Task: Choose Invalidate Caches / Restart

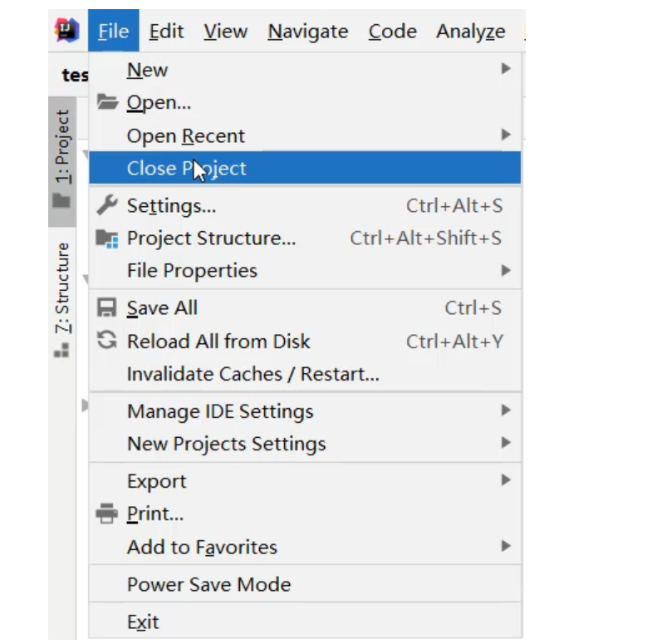Action: pyautogui.click(x=252, y=374)
